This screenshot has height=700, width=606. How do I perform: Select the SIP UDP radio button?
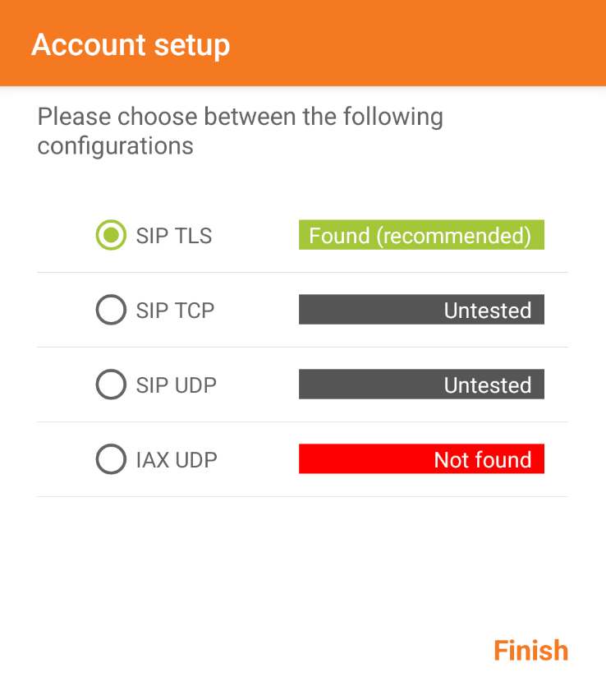tap(110, 385)
